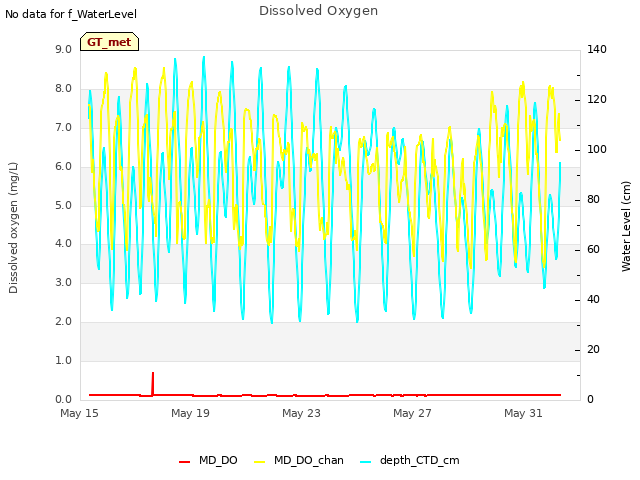The height and width of the screenshot is (480, 640).
Task: Click the 100 right axis value
Action: point(597,149)
